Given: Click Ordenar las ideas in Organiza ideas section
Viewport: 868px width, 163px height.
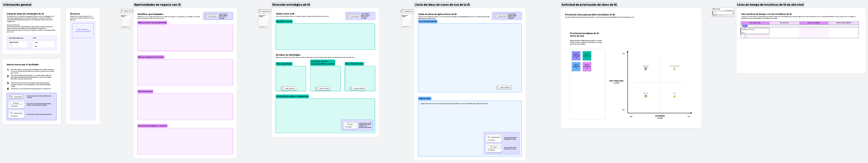Looking at the screenshot, I should coord(494,137).
